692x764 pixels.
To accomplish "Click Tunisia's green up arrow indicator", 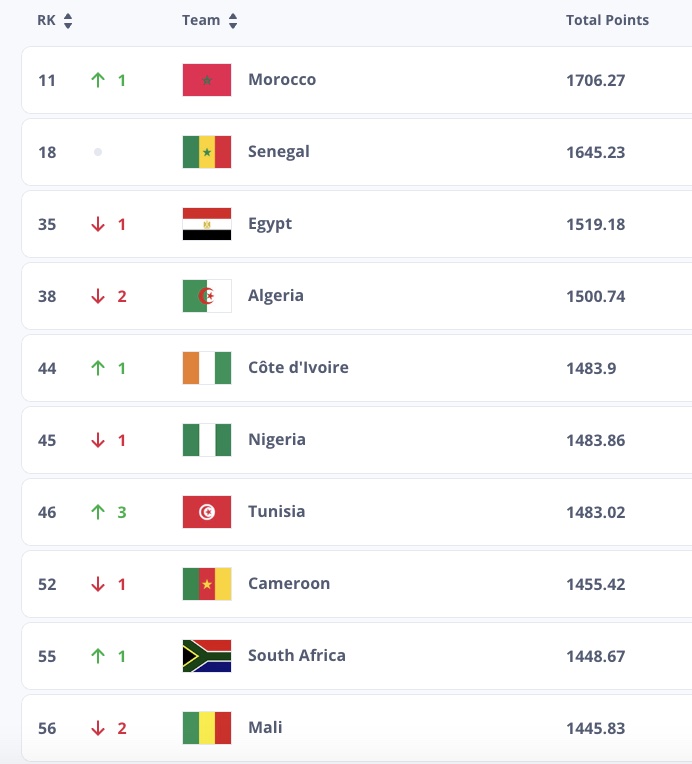I will pyautogui.click(x=98, y=512).
